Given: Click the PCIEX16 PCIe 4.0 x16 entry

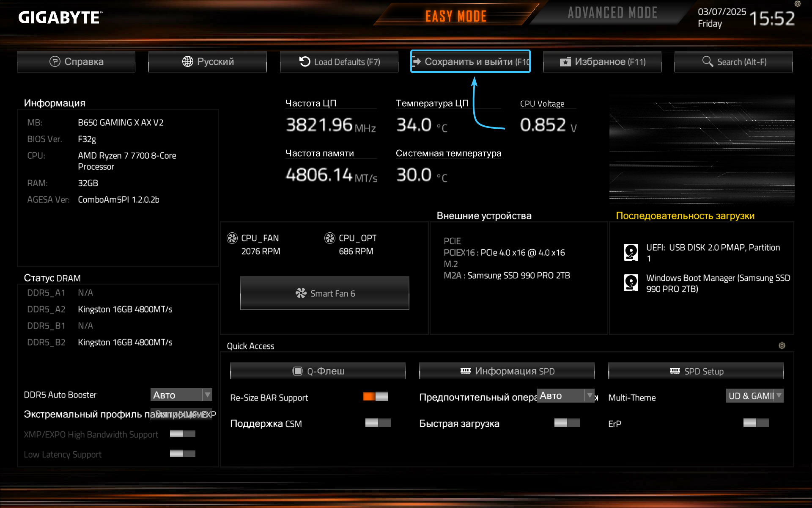Looking at the screenshot, I should (504, 252).
